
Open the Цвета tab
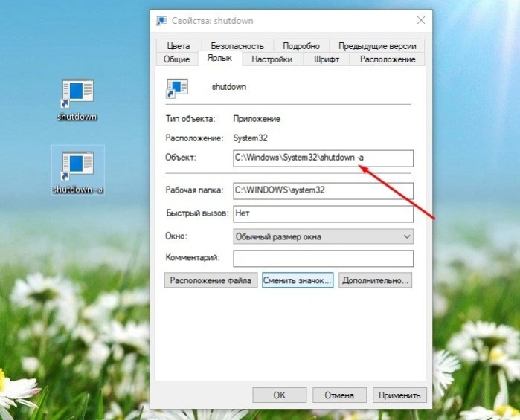179,46
